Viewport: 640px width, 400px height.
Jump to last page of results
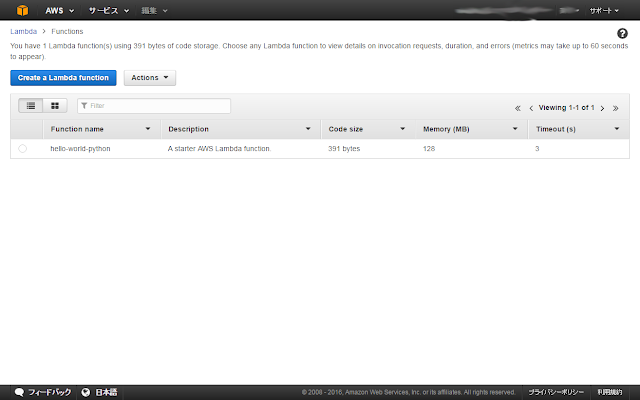(616, 108)
